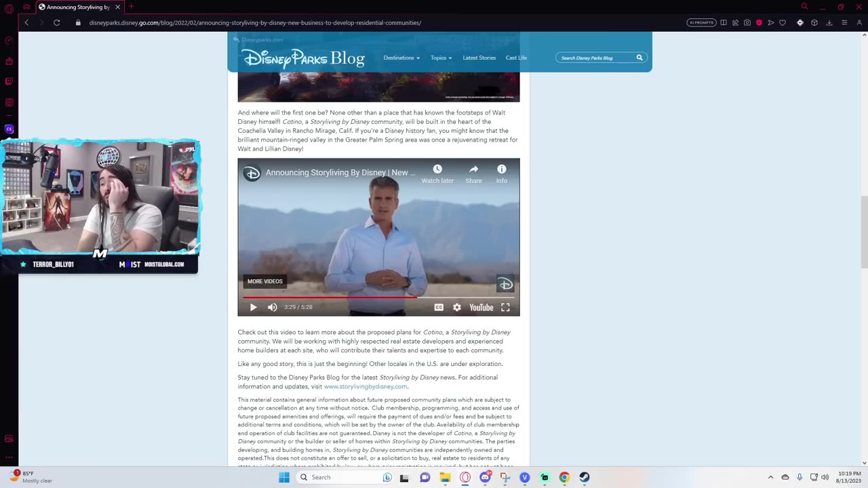Open Twitch panel in Opera sidebar

(x=9, y=81)
